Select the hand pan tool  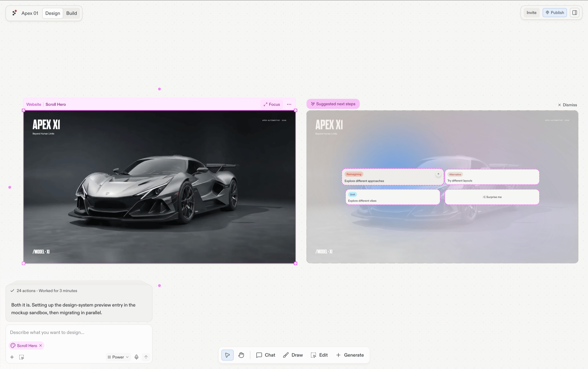(241, 355)
